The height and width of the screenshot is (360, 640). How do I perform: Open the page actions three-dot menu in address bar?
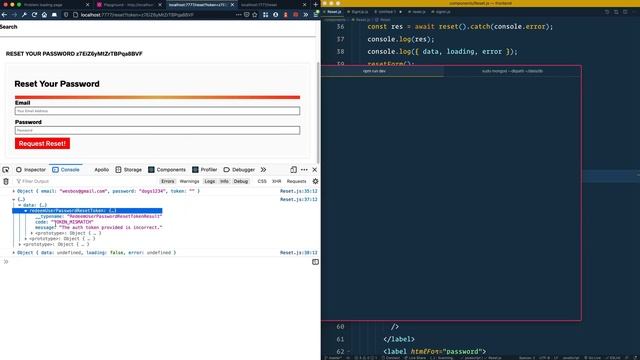238,15
